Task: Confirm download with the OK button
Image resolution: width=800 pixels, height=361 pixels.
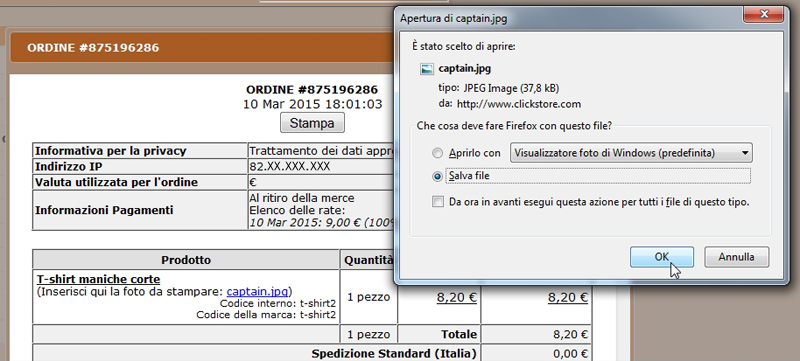Action: (662, 257)
